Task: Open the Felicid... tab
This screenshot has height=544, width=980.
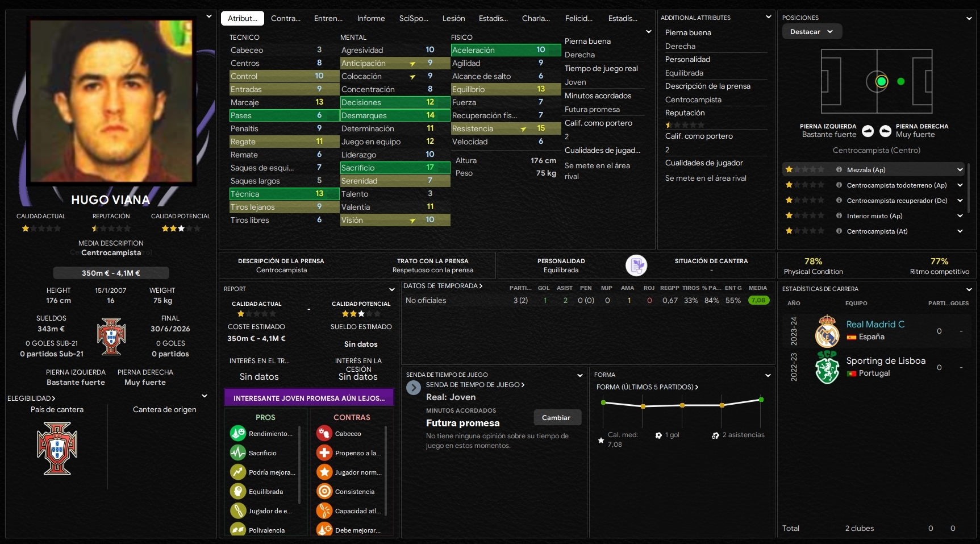Action: [x=579, y=19]
